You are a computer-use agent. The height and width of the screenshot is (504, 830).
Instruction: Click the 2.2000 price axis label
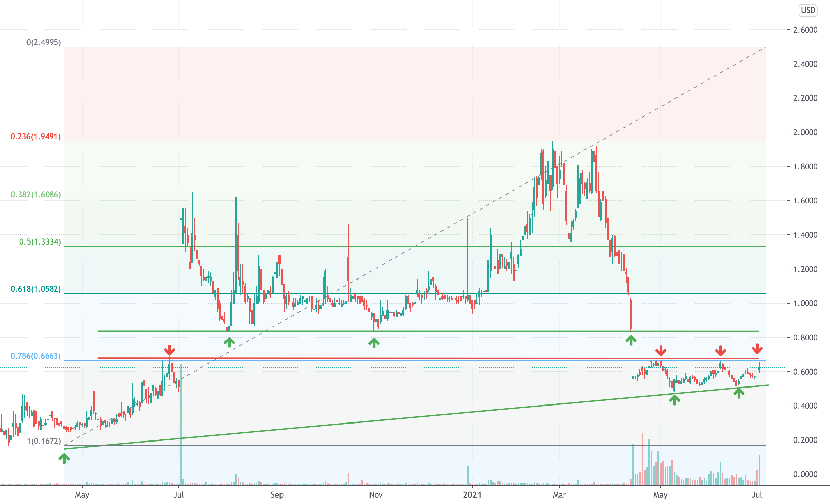pyautogui.click(x=805, y=98)
